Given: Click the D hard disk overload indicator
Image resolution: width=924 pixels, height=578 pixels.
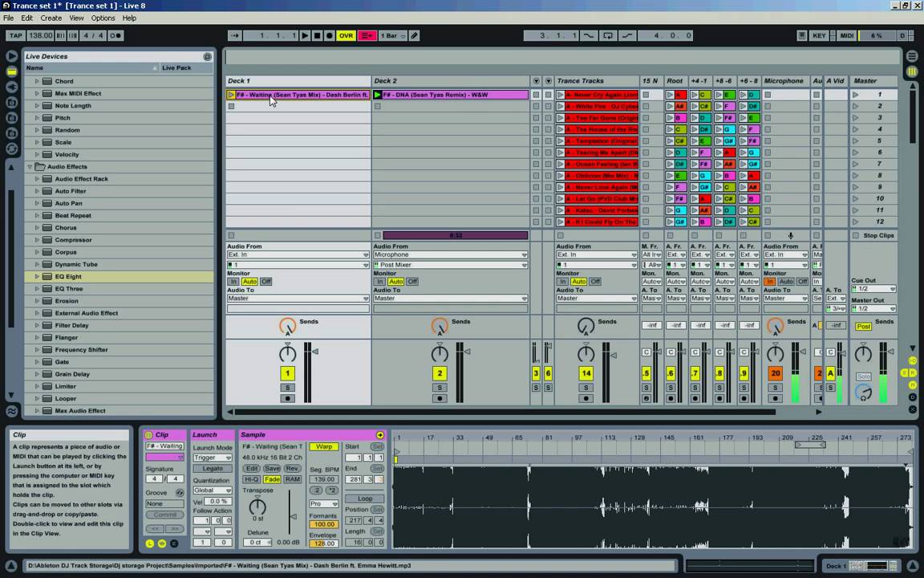Looking at the screenshot, I should 902,35.
